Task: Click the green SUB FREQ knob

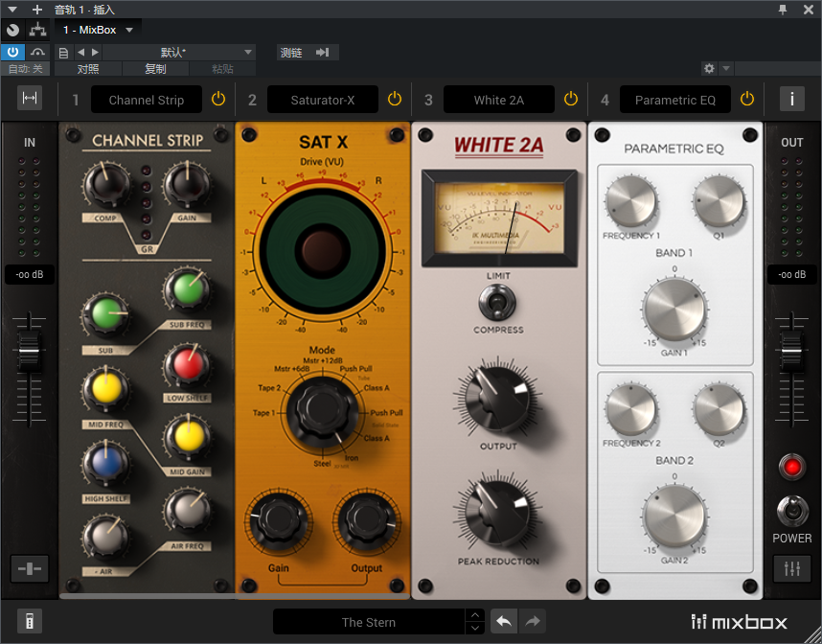Action: [x=187, y=289]
